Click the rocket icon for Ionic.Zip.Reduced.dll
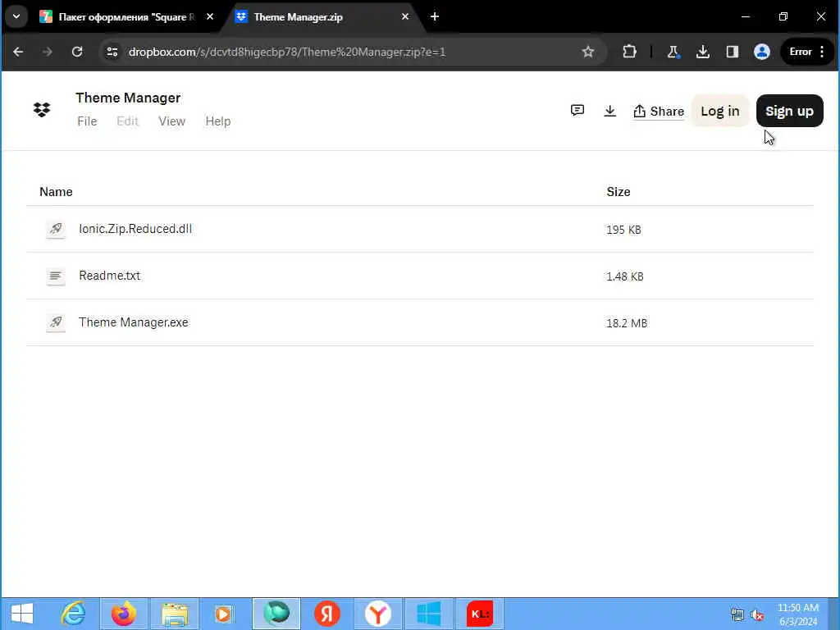The width and height of the screenshot is (840, 630). pyautogui.click(x=56, y=230)
